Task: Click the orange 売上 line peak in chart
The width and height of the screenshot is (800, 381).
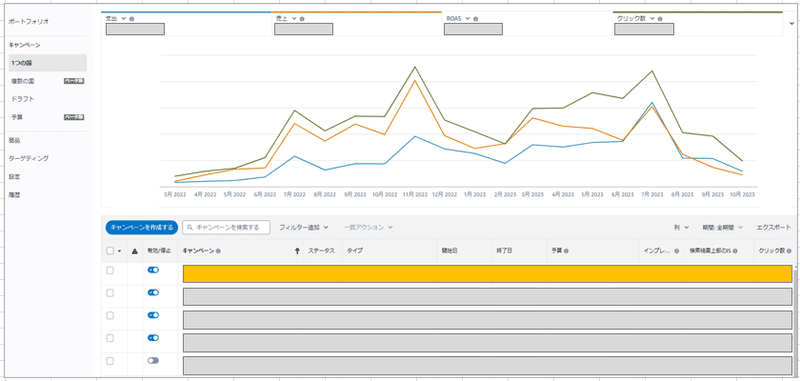Action: click(x=415, y=81)
